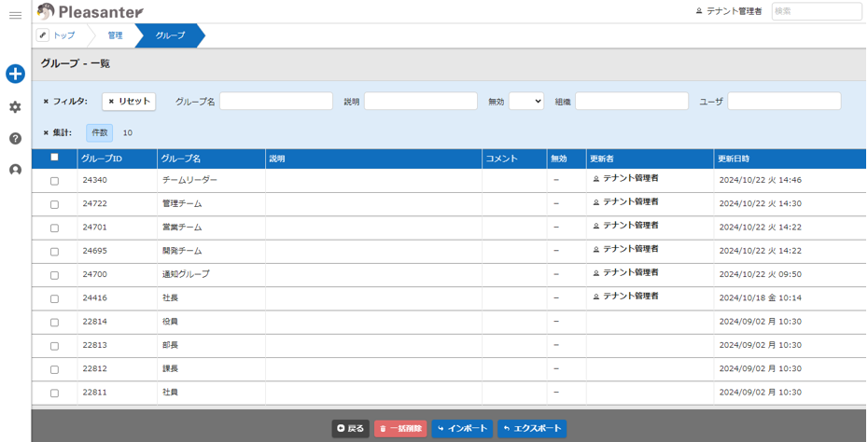Image resolution: width=868 pixels, height=442 pixels.
Task: Collapse the 集計 section
Action: (46, 132)
